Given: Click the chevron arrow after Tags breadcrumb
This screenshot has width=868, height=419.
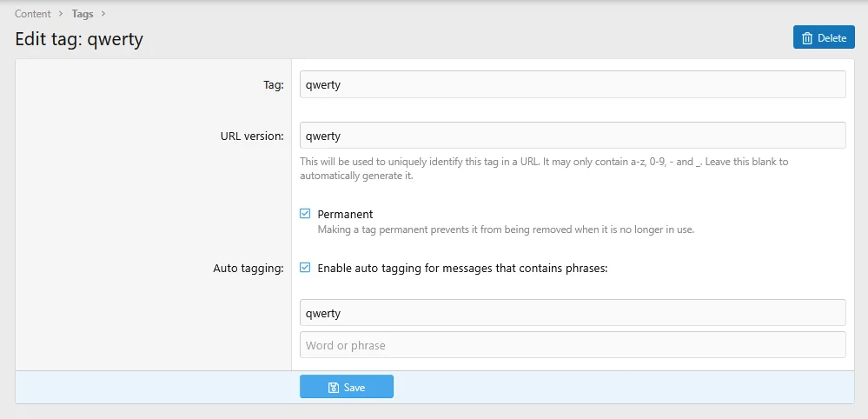Looking at the screenshot, I should pyautogui.click(x=103, y=14).
